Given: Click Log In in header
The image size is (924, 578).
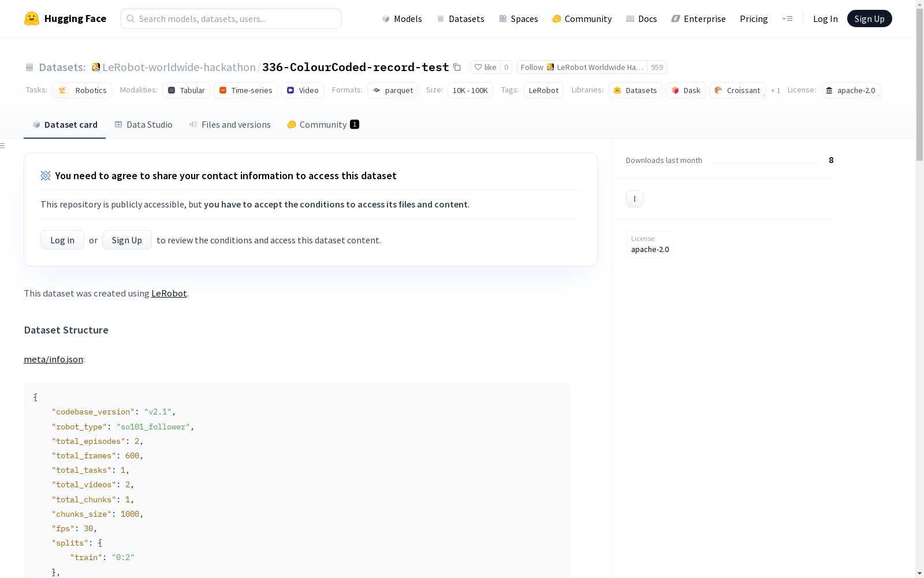Looking at the screenshot, I should pyautogui.click(x=825, y=18).
